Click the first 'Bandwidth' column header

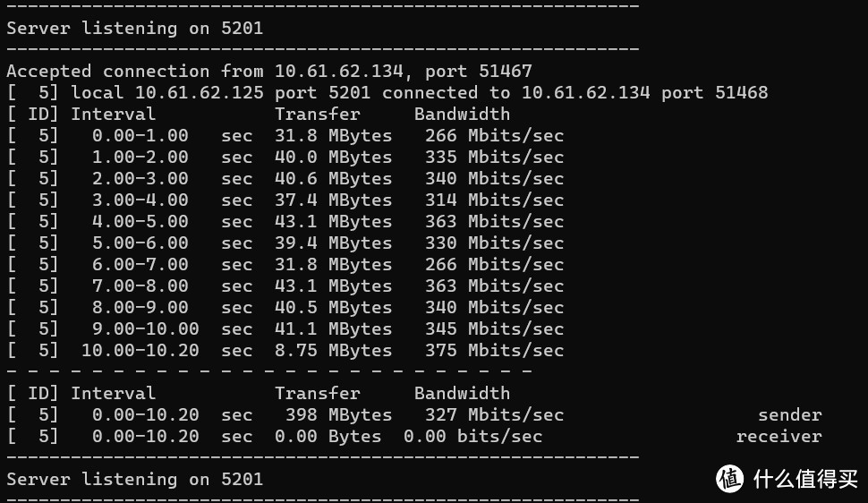coord(462,115)
